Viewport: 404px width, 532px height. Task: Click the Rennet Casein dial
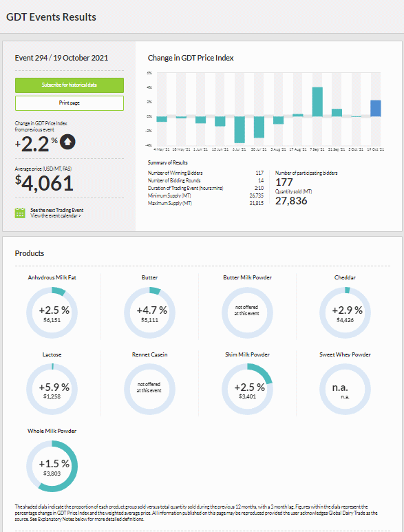(149, 389)
